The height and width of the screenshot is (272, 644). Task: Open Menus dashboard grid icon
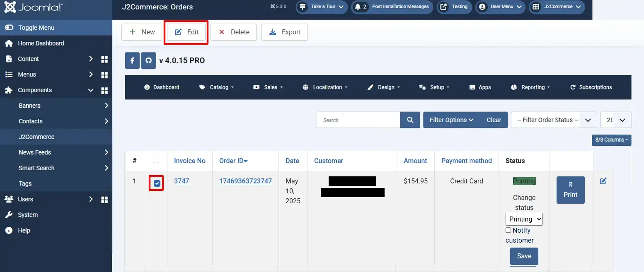click(x=104, y=75)
